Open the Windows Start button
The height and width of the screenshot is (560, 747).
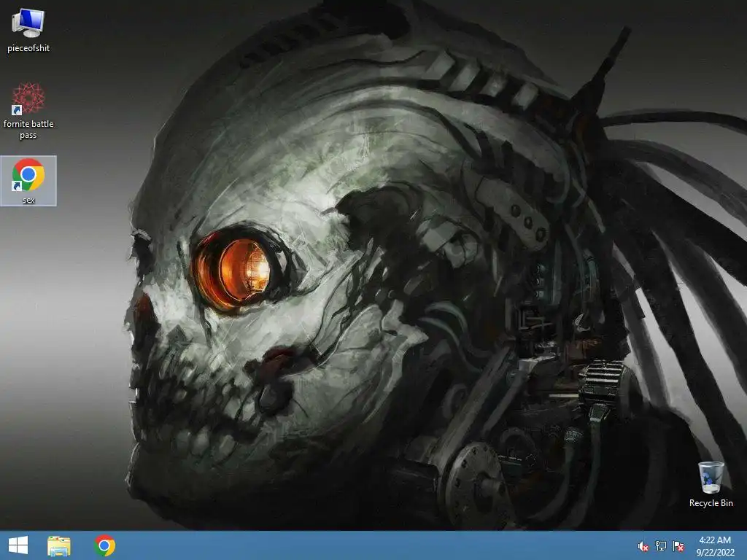tap(18, 545)
